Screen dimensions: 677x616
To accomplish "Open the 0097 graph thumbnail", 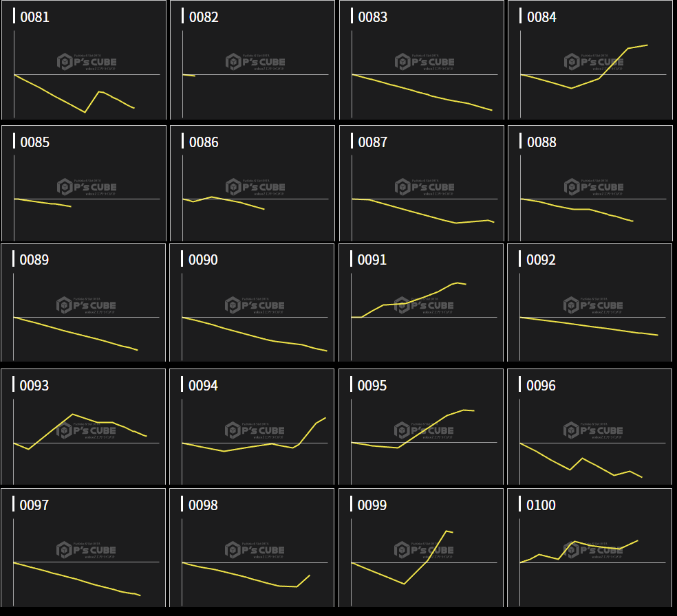I will tap(84, 548).
